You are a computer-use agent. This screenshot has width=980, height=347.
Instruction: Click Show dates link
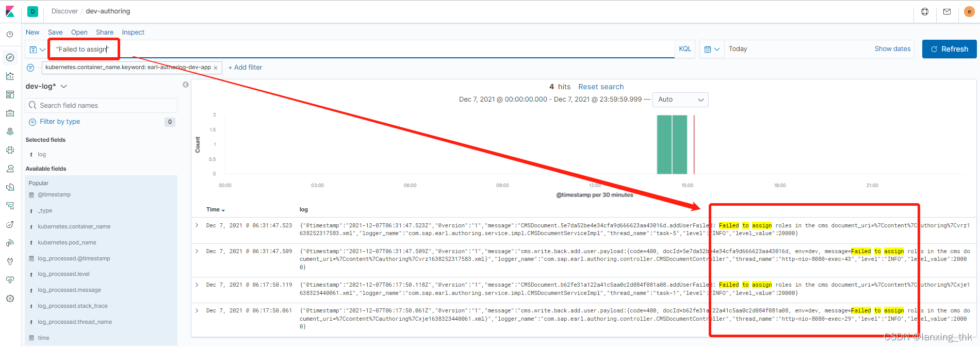[892, 49]
